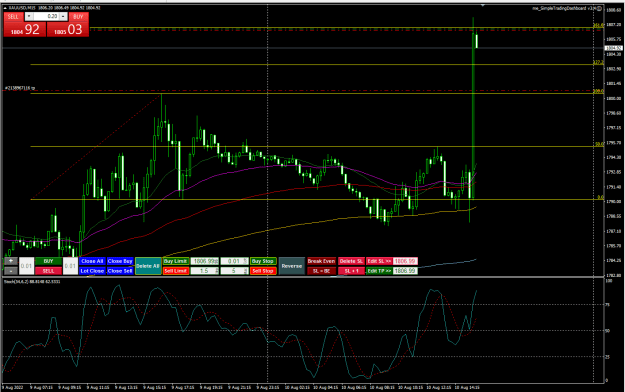This screenshot has width=625, height=392.
Task: Click the 9 Aug 2022 date on time axis
Action: click(x=13, y=387)
